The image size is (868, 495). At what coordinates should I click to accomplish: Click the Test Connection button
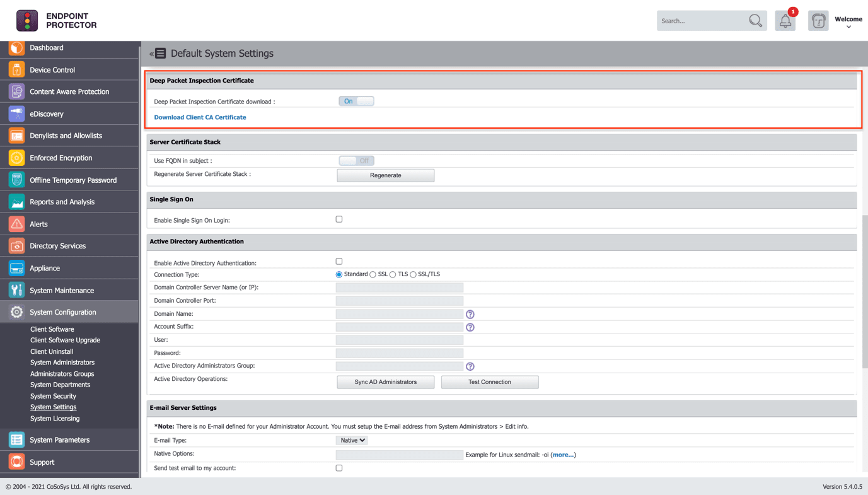click(490, 382)
